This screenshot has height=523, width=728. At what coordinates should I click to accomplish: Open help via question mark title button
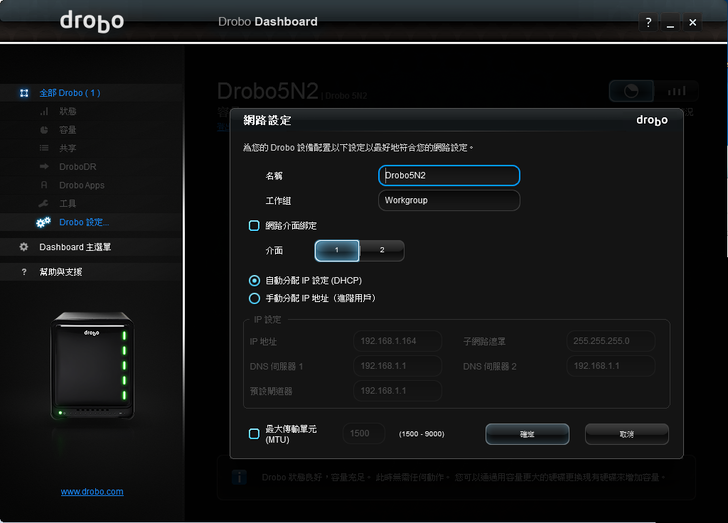(649, 22)
